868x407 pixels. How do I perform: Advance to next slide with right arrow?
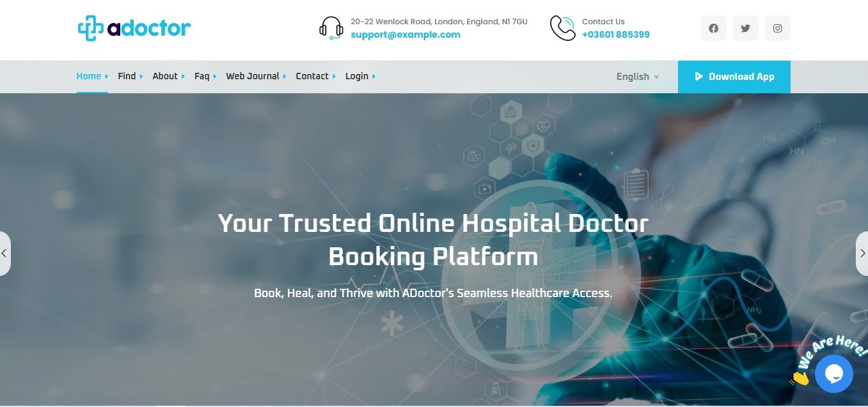point(862,254)
